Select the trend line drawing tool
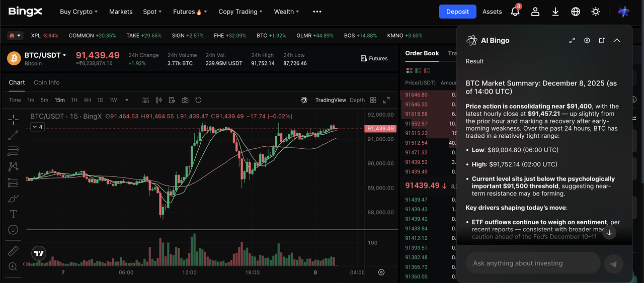 click(14, 134)
